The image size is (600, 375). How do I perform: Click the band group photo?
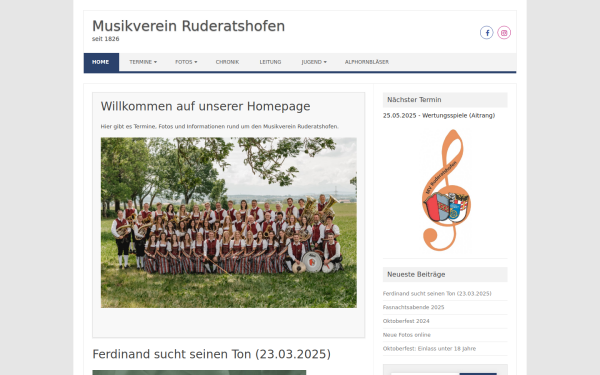(x=228, y=223)
